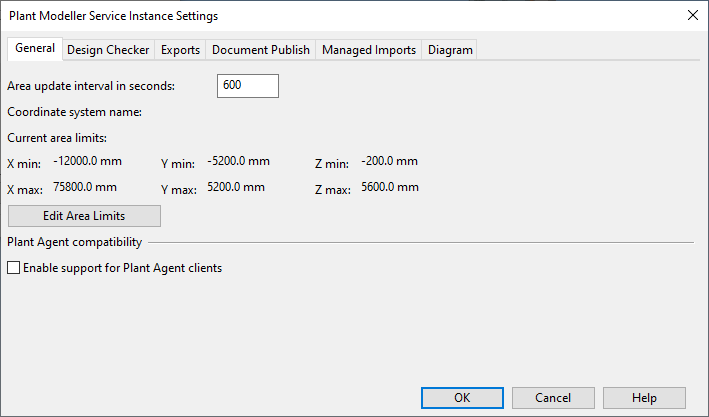Click the Z max value 5600.0 mm
This screenshot has height=417, width=709.
390,187
